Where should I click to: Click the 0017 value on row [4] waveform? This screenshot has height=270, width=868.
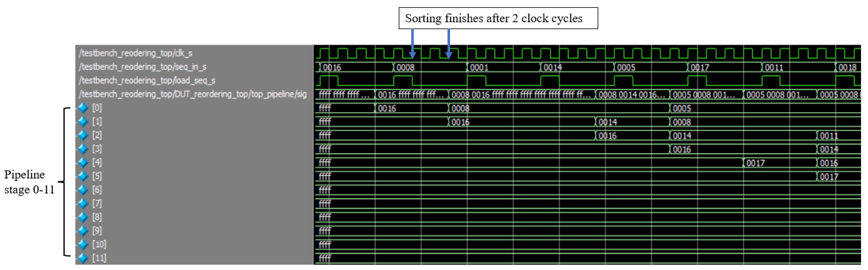tap(755, 163)
